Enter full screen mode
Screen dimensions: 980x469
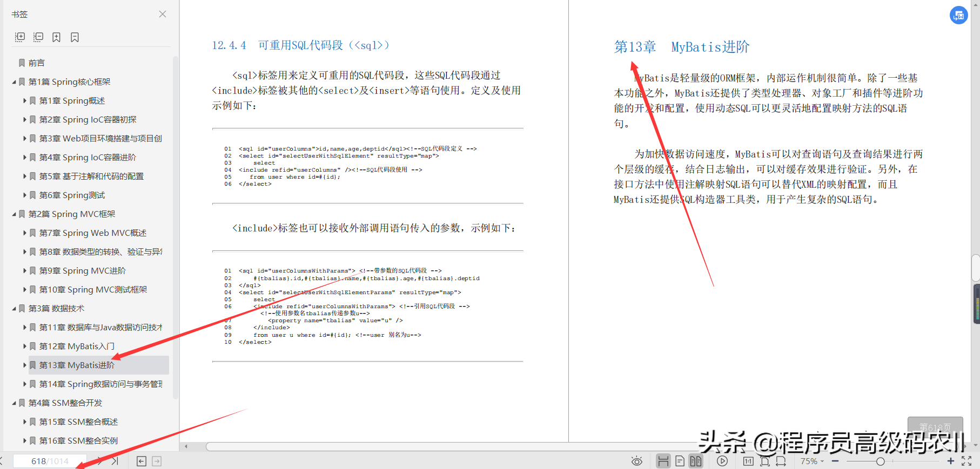pos(966,461)
